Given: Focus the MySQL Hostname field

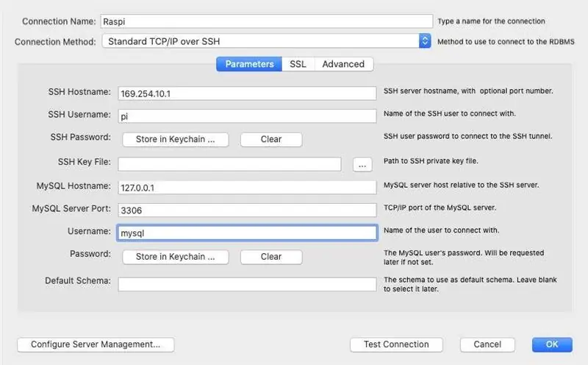Looking at the screenshot, I should pos(247,188).
